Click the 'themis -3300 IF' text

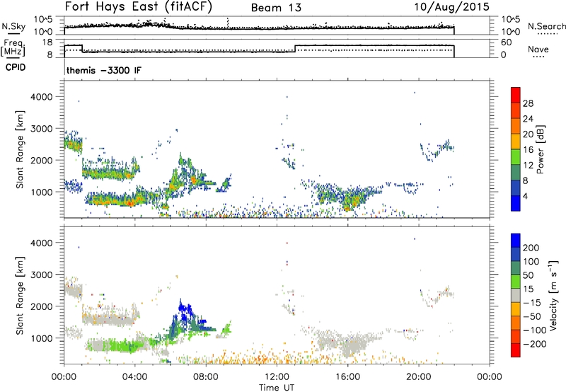point(104,70)
